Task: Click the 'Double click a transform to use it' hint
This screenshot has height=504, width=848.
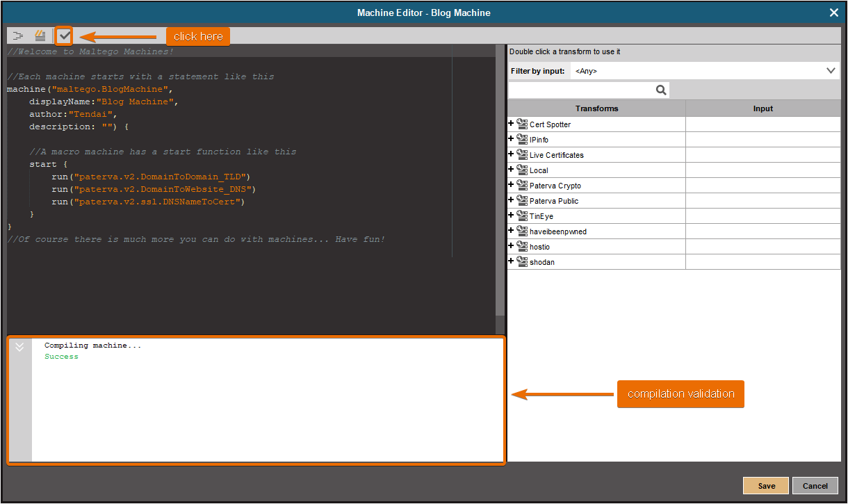Action: [x=565, y=51]
